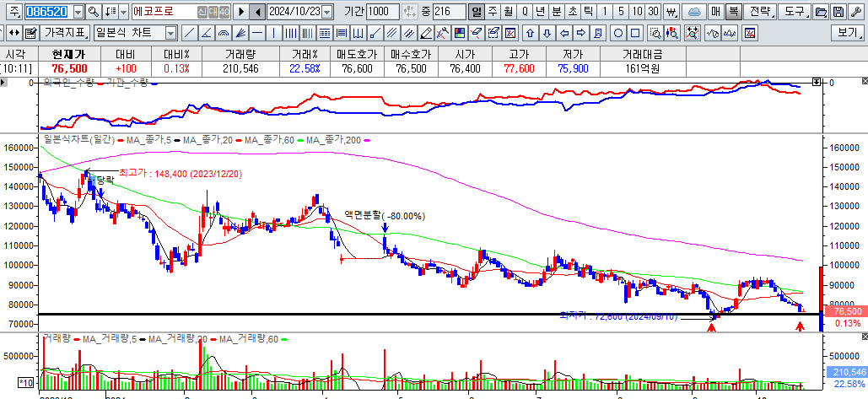Click the cloud icon in the top toolbar
868x399 pixels.
pyautogui.click(x=693, y=12)
